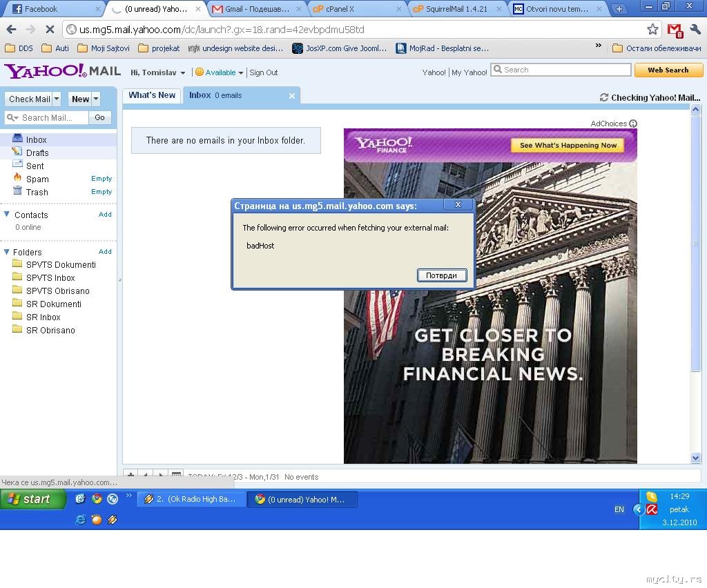Expand hidden system tray icons arrow

click(638, 509)
